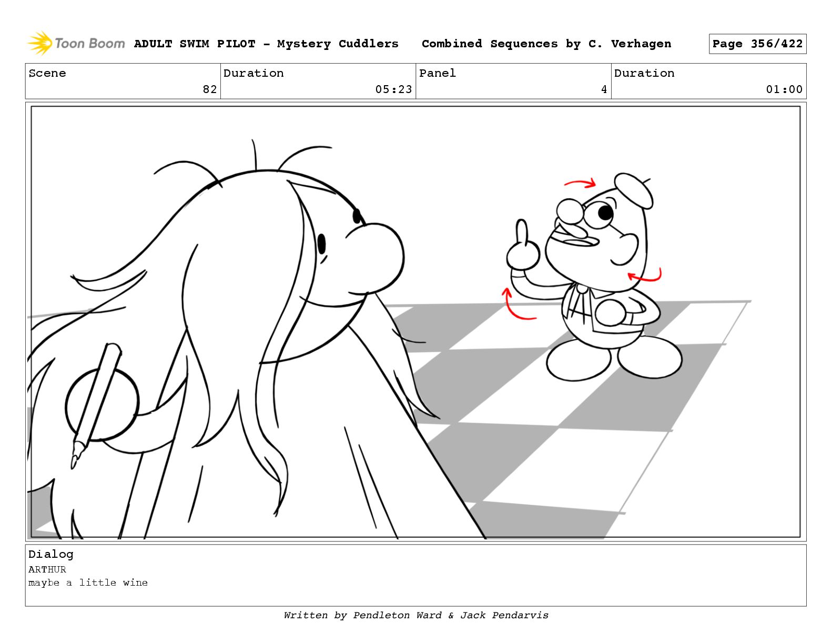Select the Panel number 4
Image resolution: width=832 pixels, height=644 pixels.
pos(604,89)
